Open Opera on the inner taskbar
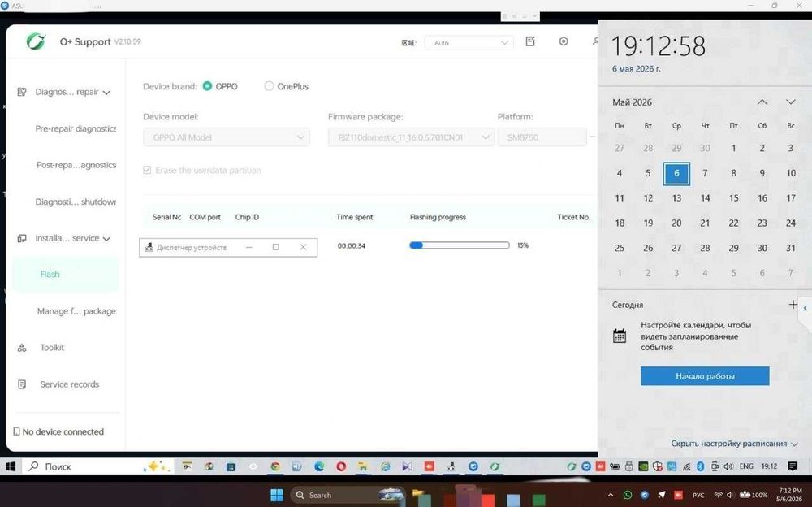The height and width of the screenshot is (507, 812). pyautogui.click(x=341, y=466)
